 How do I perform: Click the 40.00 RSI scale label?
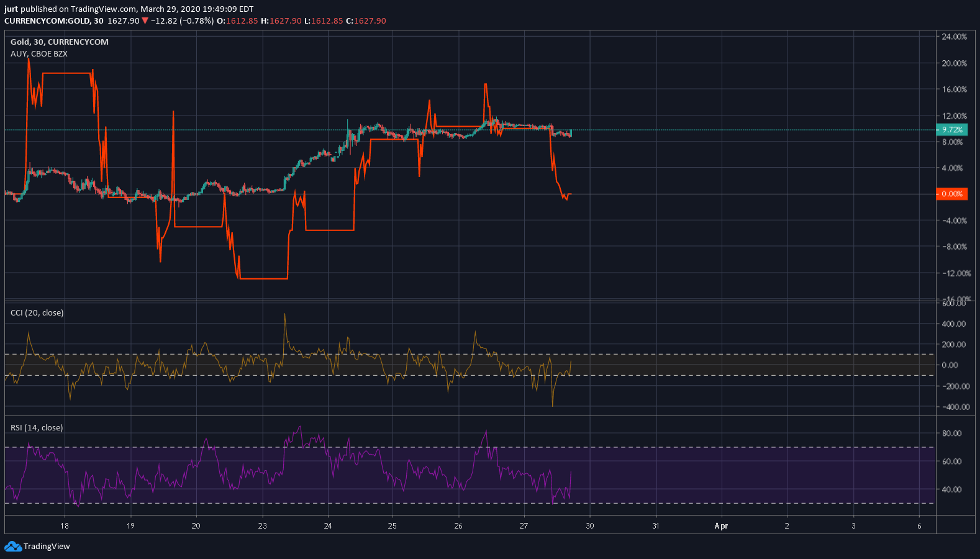tap(951, 489)
